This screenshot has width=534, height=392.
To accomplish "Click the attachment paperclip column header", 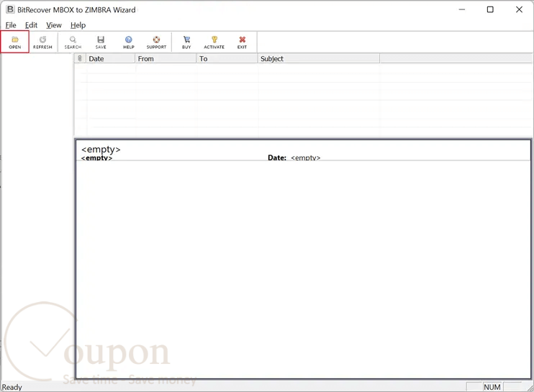I will tap(80, 58).
